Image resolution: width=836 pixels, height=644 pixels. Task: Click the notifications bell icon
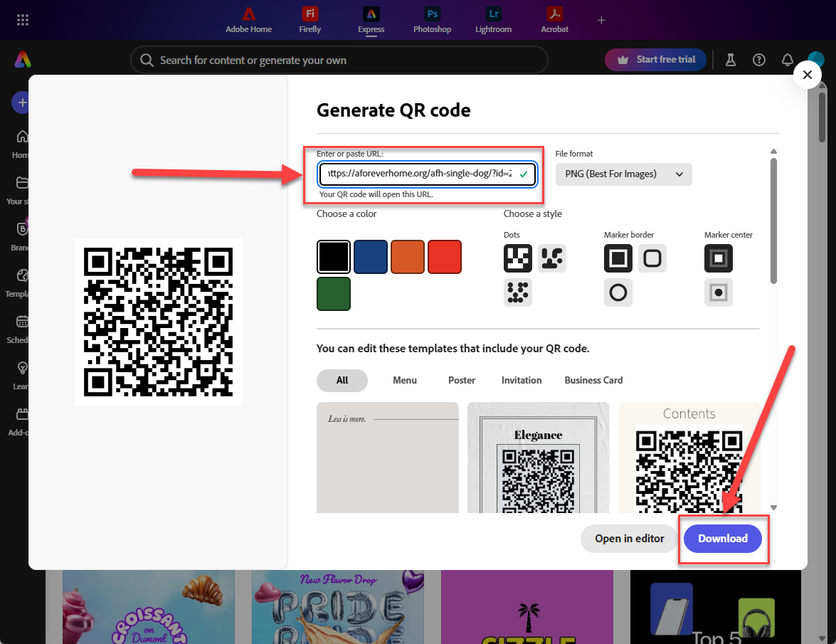(787, 60)
